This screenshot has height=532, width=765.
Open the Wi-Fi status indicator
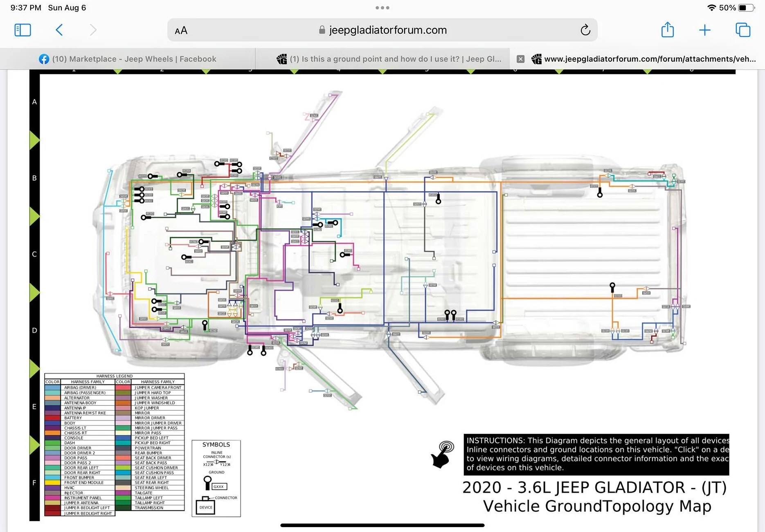click(x=711, y=8)
